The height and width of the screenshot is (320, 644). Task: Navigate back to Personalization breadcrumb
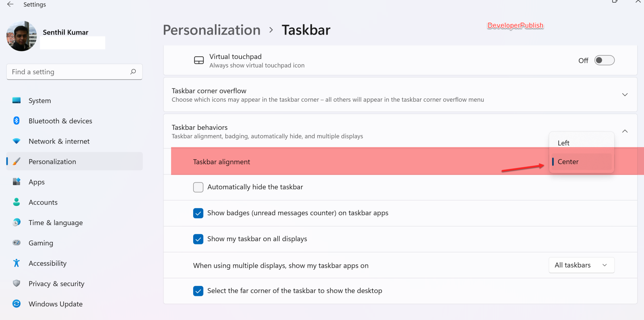(211, 30)
